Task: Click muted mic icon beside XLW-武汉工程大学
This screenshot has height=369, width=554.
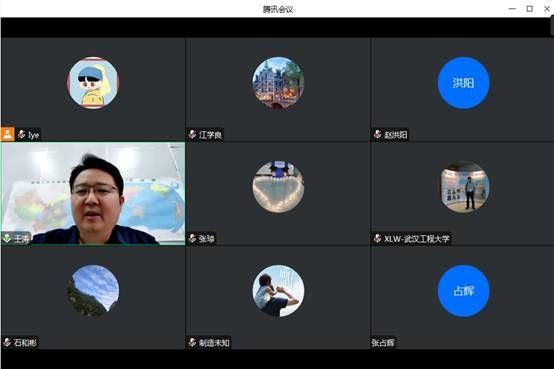Action: click(377, 238)
